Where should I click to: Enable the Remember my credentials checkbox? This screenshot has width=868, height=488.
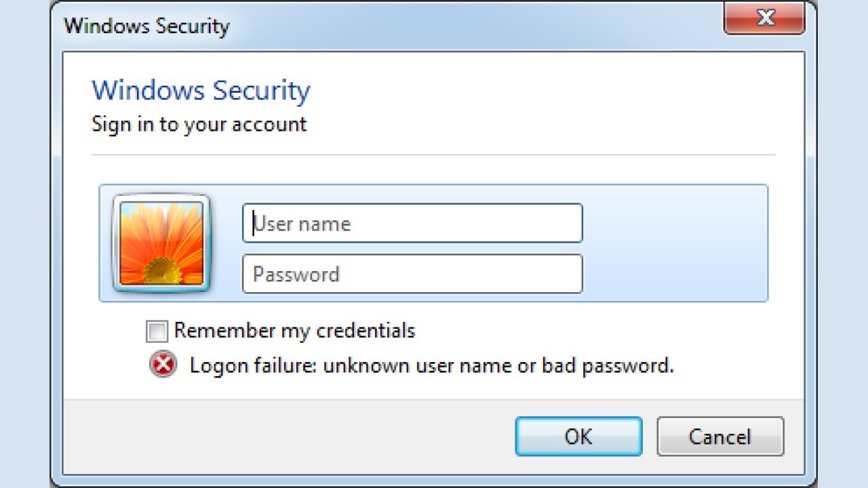157,331
